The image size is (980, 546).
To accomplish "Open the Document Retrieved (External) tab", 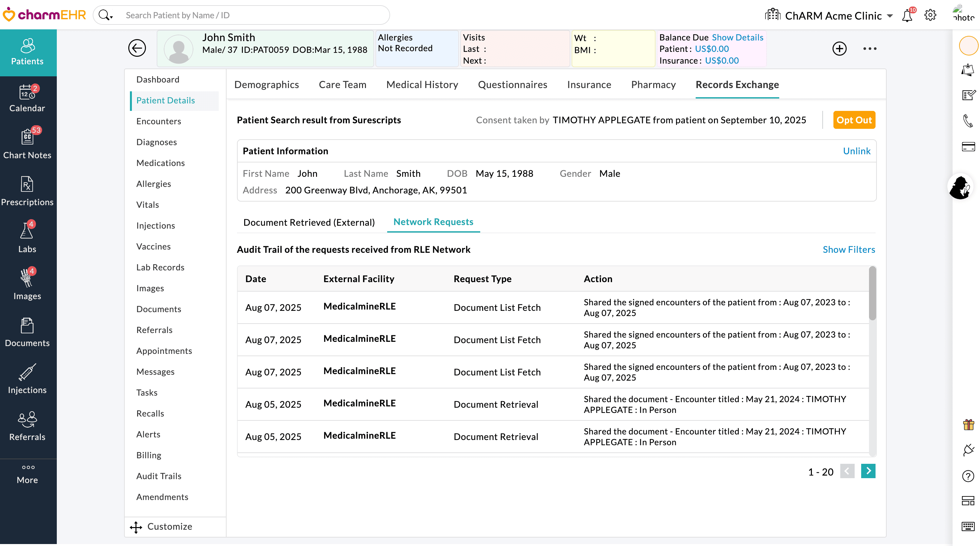I will tap(308, 222).
